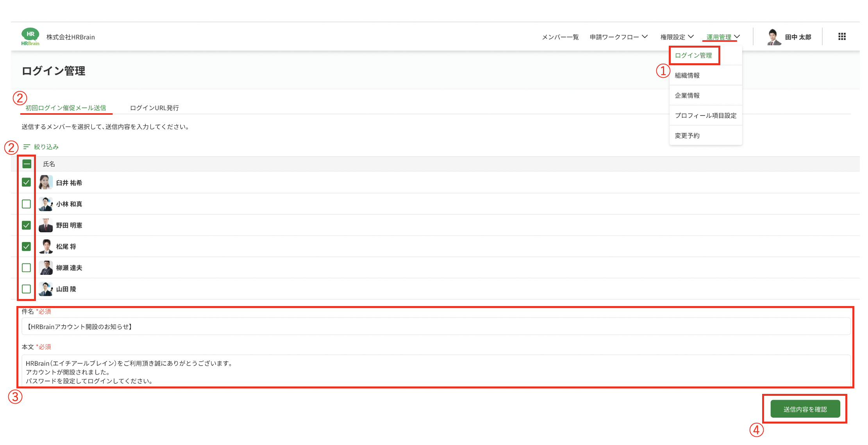Image resolution: width=868 pixels, height=445 pixels.
Task: Click the 絞り込み filter icon
Action: pyautogui.click(x=27, y=147)
